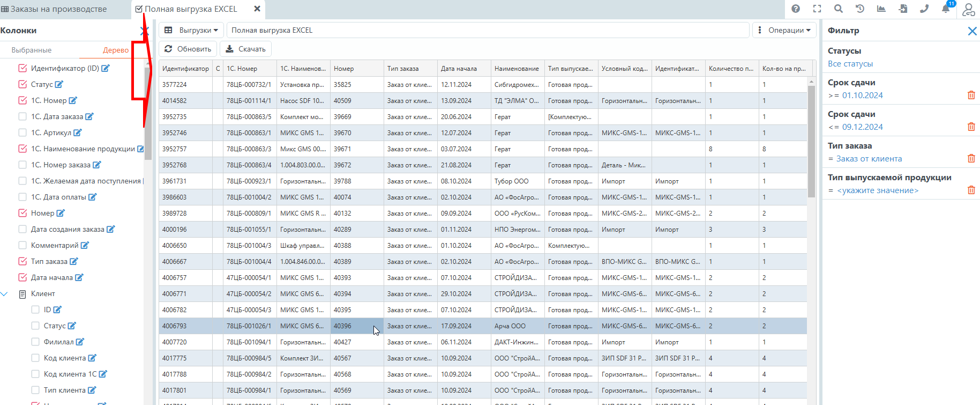980x405 pixels.
Task: Click the export name field 'Полная выгрузка EXCEL'
Action: pyautogui.click(x=487, y=30)
